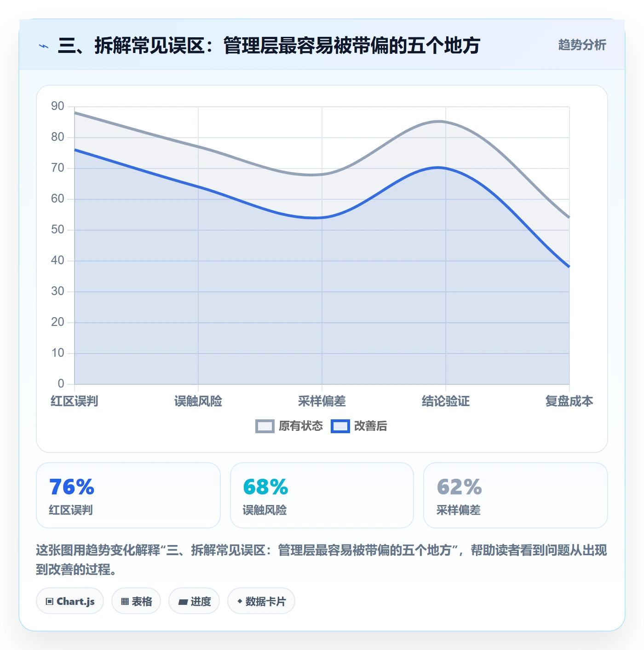Click the 误触风险 x-axis label
The width and height of the screenshot is (644, 650).
198,401
